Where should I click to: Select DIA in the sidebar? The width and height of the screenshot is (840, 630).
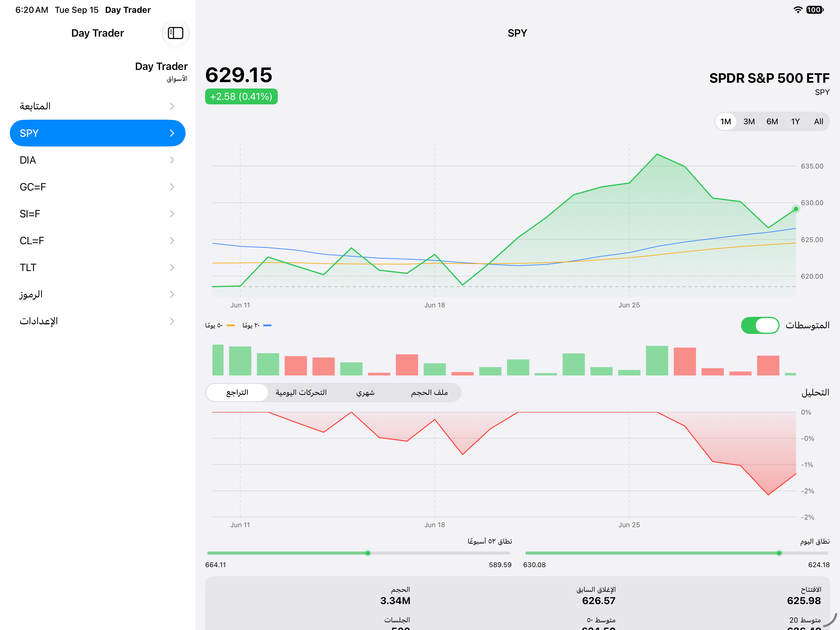(98, 160)
